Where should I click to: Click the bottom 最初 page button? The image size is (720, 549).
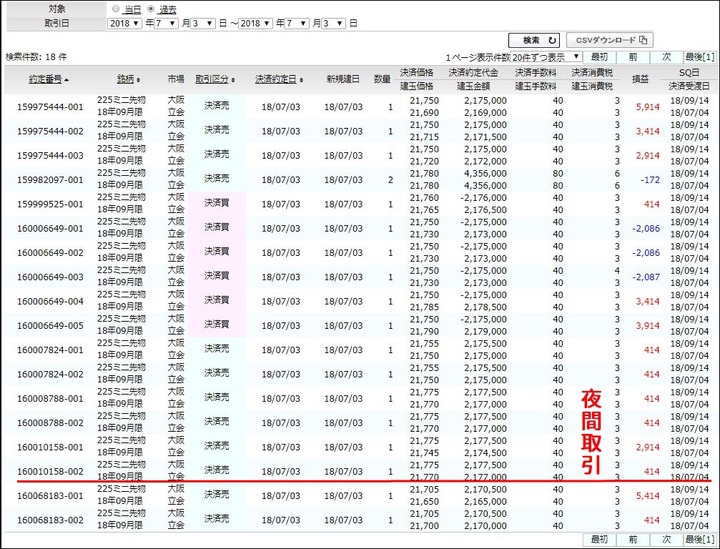coord(599,539)
